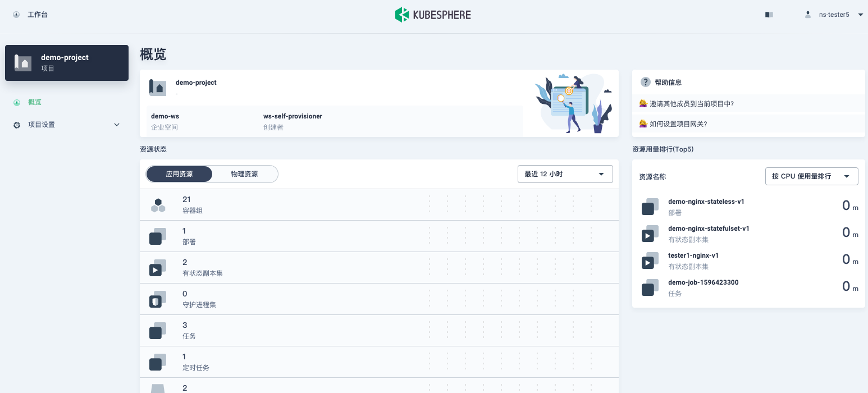This screenshot has width=868, height=393.
Task: Click the 有状态副本集 statefulset icon in resource list
Action: tap(158, 268)
